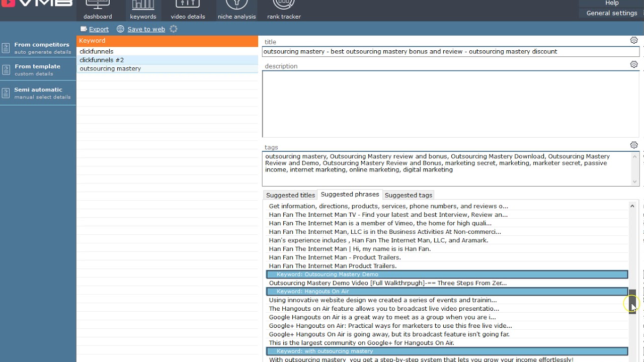
Task: Click the From template sidebar icon
Action: (x=6, y=70)
